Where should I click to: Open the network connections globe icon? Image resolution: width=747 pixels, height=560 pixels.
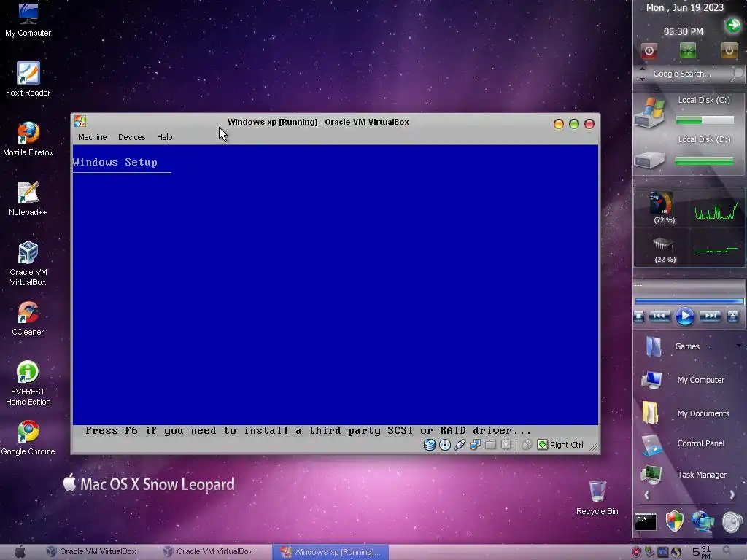pyautogui.click(x=703, y=521)
